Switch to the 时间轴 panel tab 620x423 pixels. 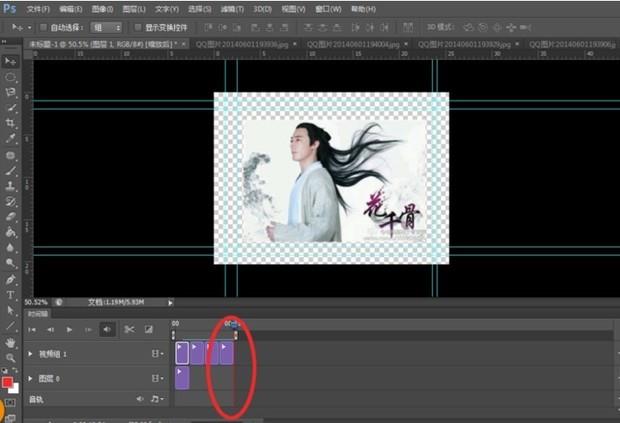pyautogui.click(x=38, y=314)
